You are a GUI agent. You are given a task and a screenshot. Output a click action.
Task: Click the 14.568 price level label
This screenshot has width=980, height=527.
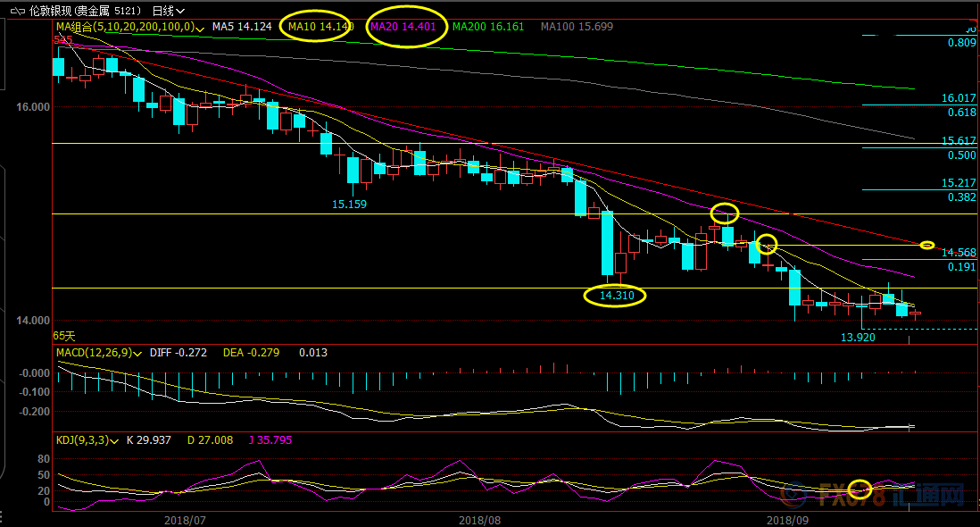(959, 253)
